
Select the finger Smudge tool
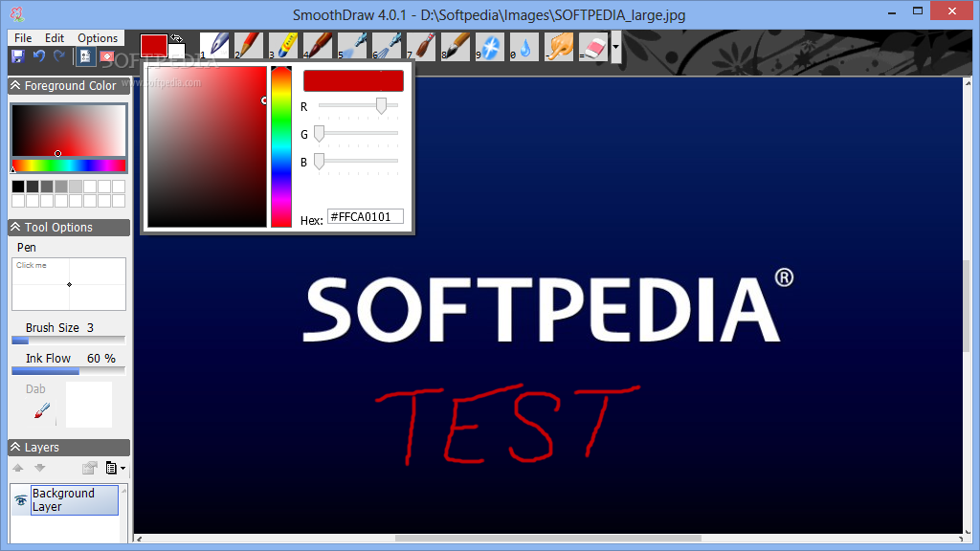pyautogui.click(x=559, y=46)
